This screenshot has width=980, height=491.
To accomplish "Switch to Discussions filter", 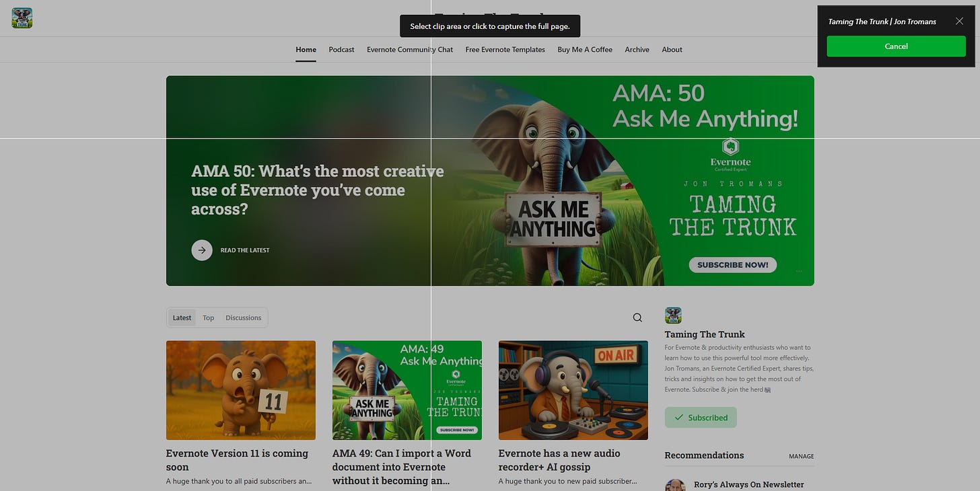I will (x=243, y=317).
